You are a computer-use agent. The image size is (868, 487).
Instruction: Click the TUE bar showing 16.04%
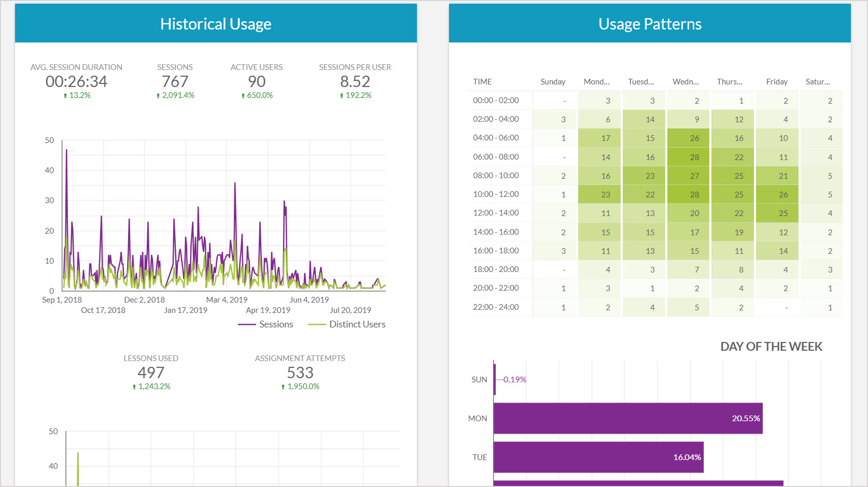(598, 457)
